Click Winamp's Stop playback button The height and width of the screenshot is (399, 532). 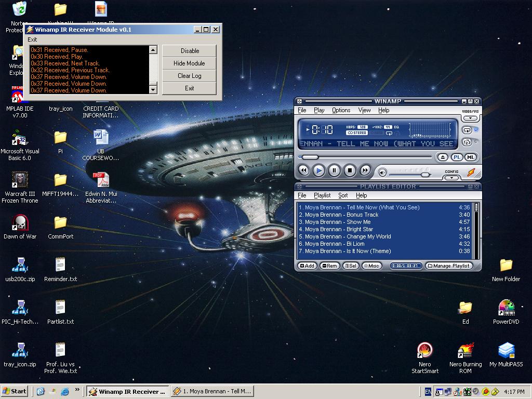[350, 170]
